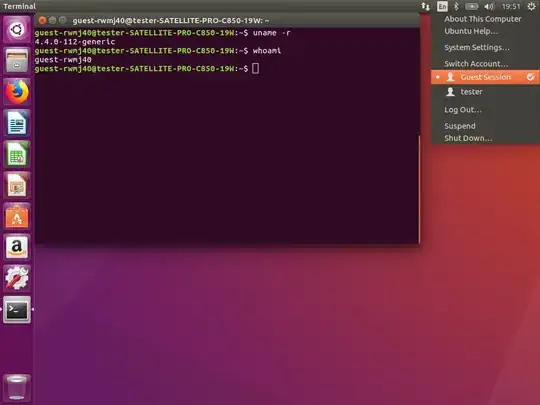Open the Files manager in launcher
The height and width of the screenshot is (405, 540).
pos(17,61)
